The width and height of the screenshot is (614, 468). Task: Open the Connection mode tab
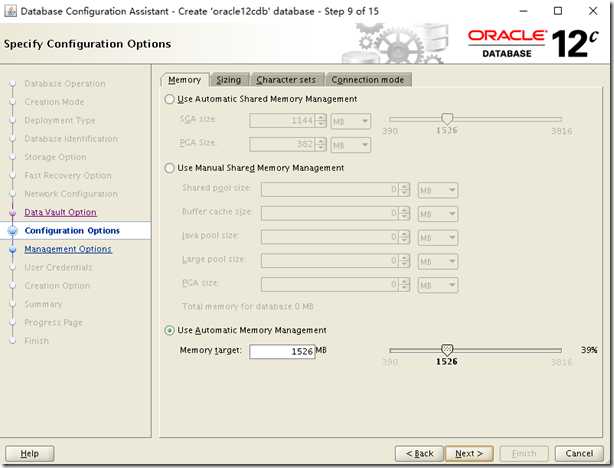click(368, 80)
